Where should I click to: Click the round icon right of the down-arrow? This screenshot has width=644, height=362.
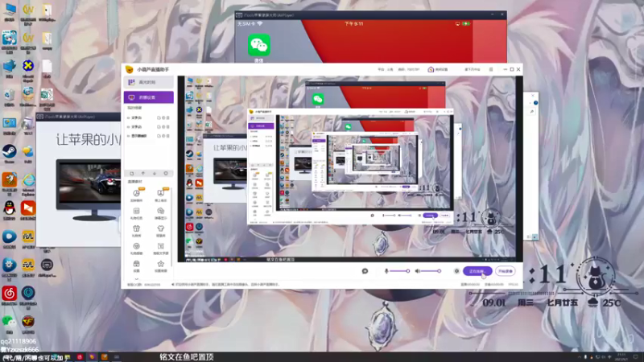coord(166,174)
